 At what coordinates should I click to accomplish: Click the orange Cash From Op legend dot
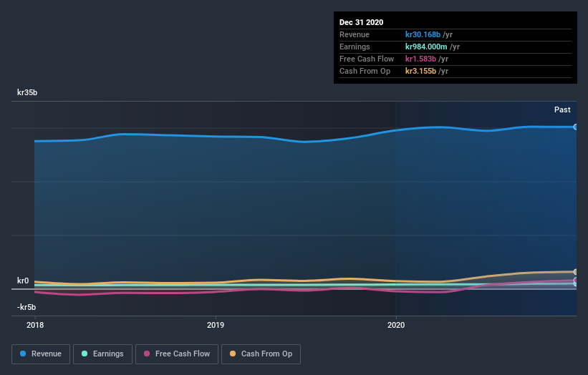[233, 354]
